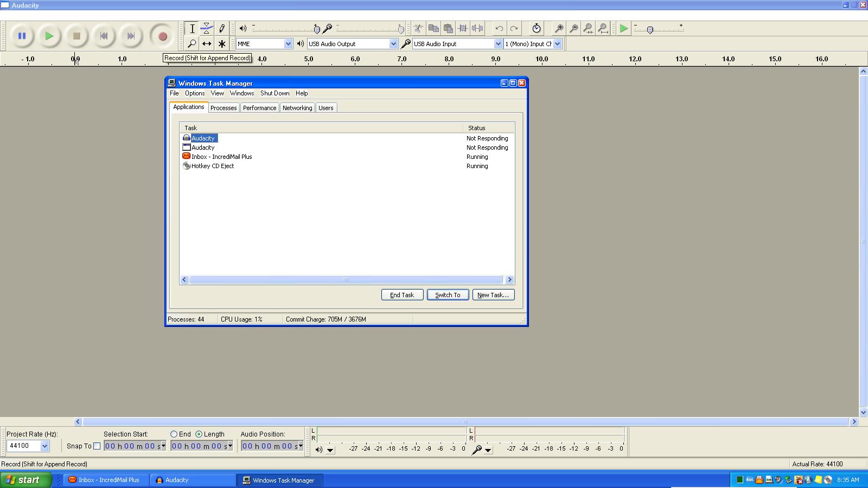Trim audio outside the selection

[462, 28]
